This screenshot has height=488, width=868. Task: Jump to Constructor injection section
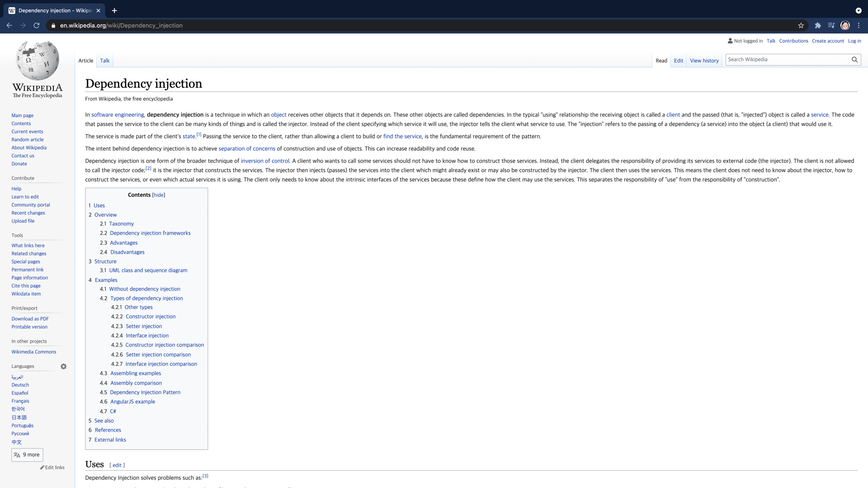[x=150, y=316]
